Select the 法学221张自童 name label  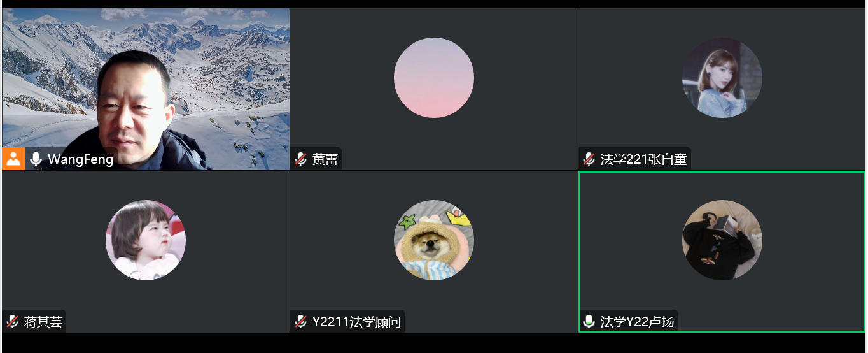pos(644,159)
